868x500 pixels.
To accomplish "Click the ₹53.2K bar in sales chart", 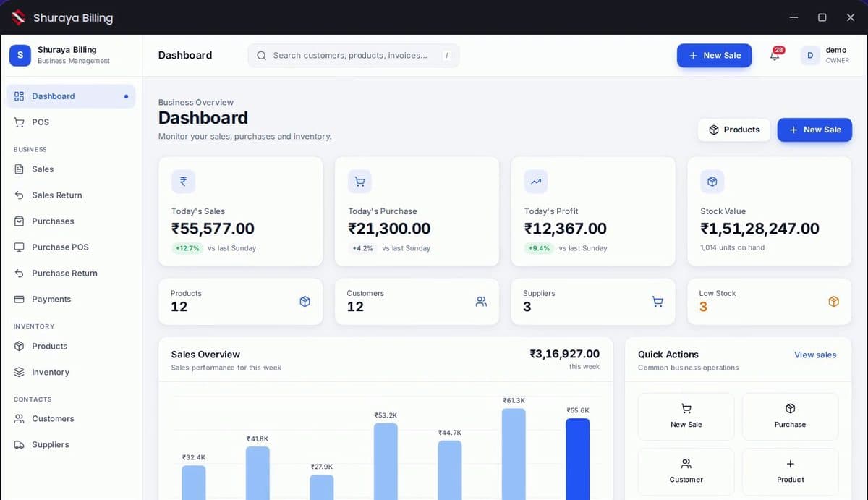I will (386, 462).
